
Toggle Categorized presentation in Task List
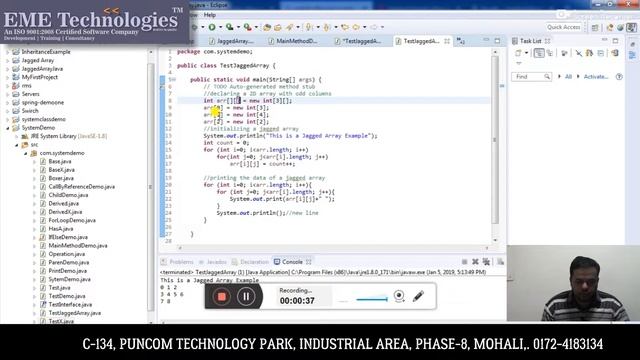[x=539, y=53]
